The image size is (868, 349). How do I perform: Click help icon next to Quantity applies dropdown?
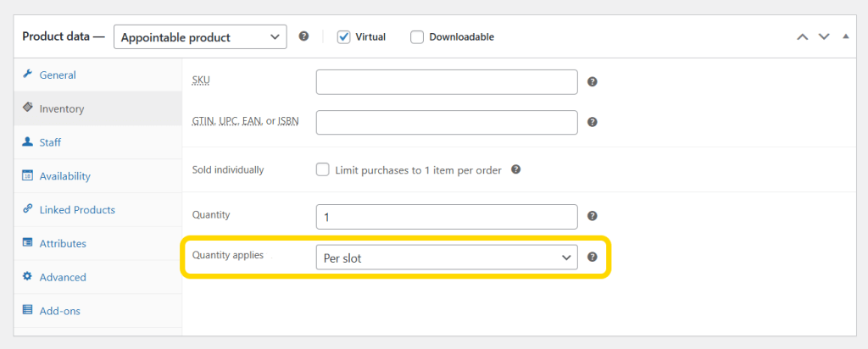tap(593, 257)
